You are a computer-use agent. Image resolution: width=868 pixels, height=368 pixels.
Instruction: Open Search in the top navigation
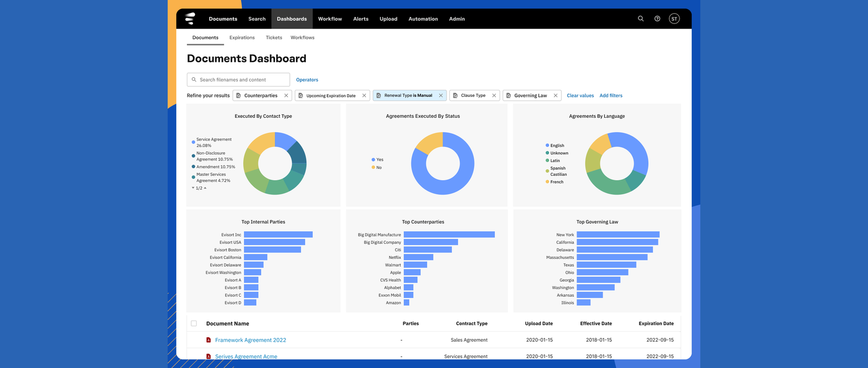257,19
